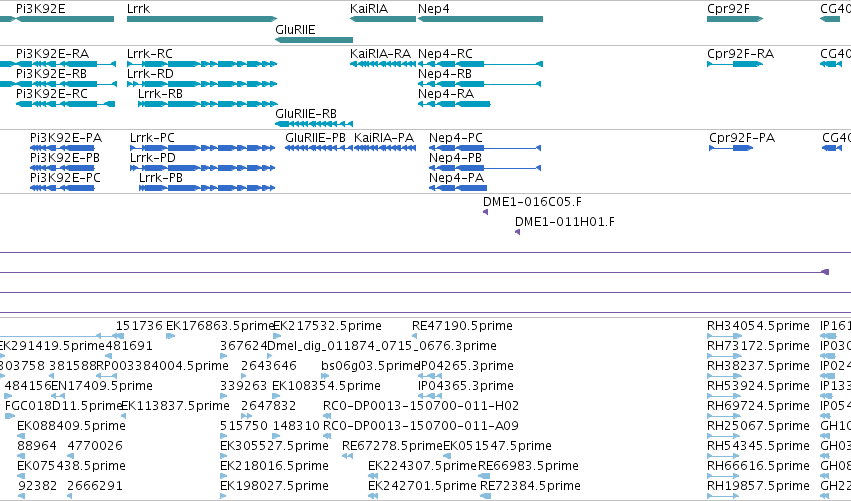
Task: Select EST bs06g03.5prime
Action: coord(326,376)
